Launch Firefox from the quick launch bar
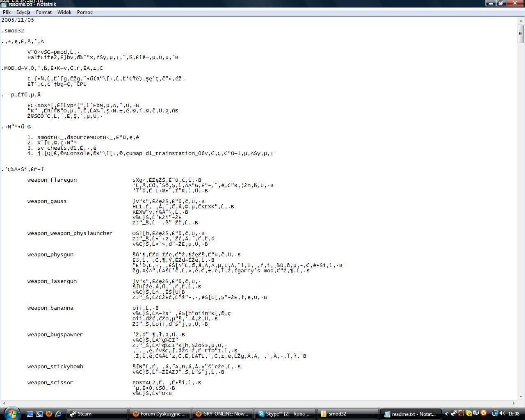 [x=49, y=414]
